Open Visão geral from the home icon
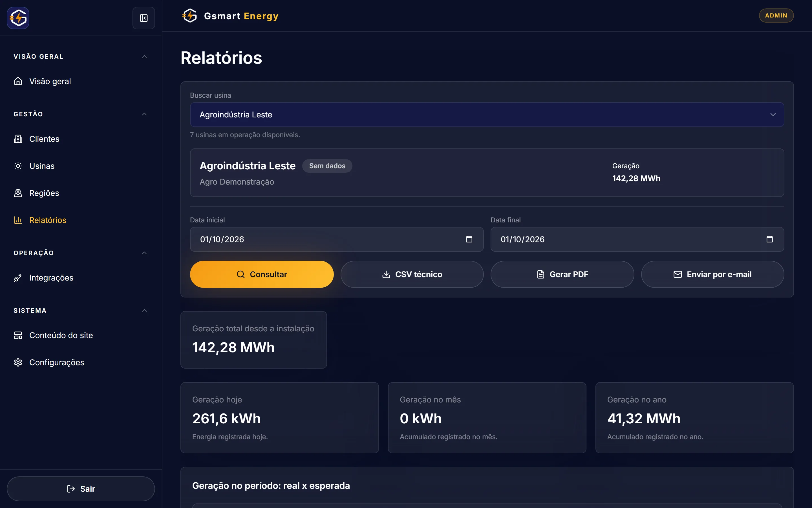The height and width of the screenshot is (508, 812). [18, 81]
